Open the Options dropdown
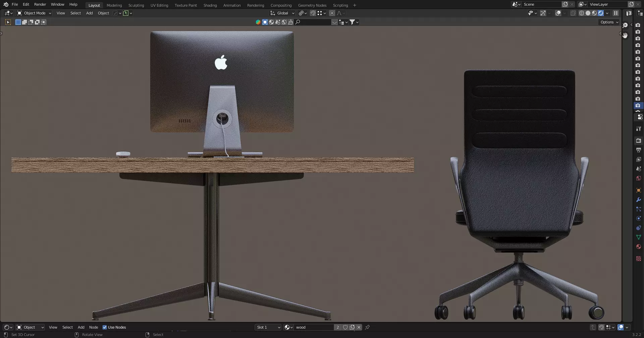 (609, 22)
